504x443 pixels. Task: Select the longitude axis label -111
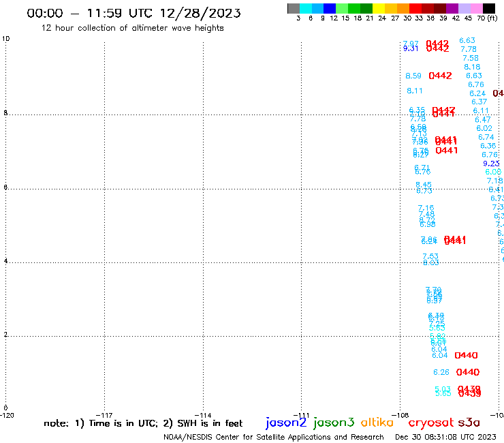[301, 415]
